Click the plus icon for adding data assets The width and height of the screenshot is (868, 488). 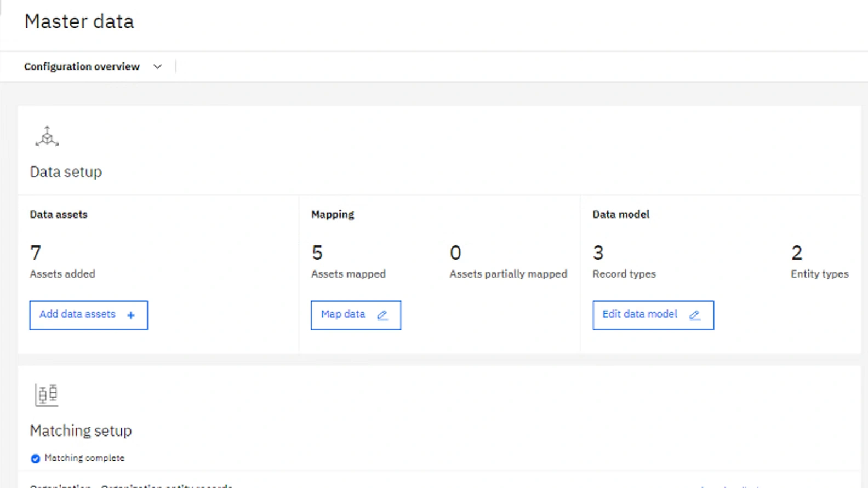(x=131, y=315)
